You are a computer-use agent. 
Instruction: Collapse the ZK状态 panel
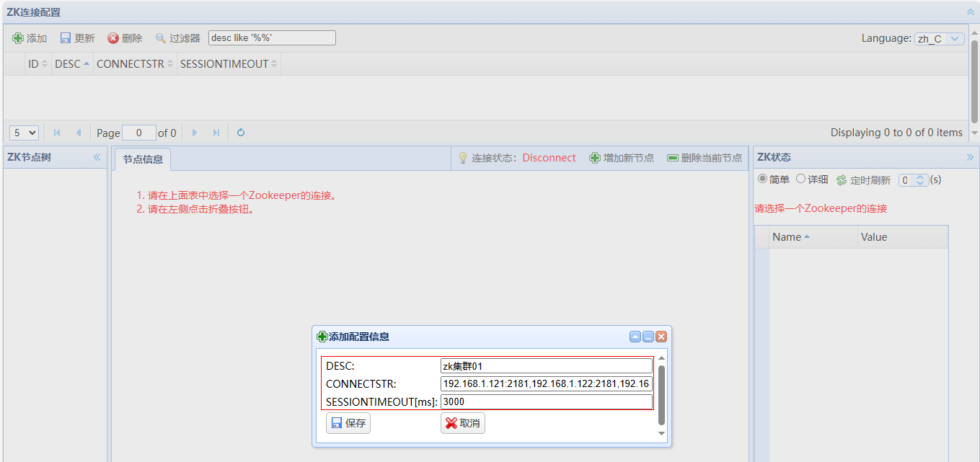970,157
